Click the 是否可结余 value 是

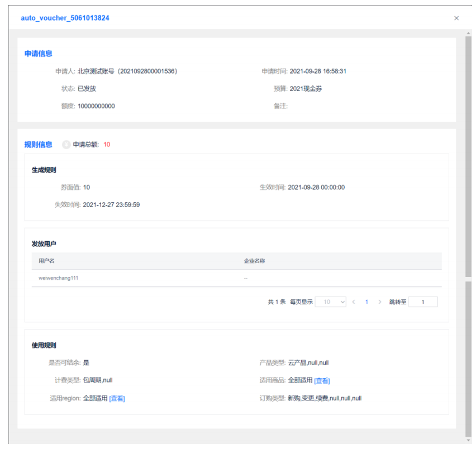click(x=86, y=363)
